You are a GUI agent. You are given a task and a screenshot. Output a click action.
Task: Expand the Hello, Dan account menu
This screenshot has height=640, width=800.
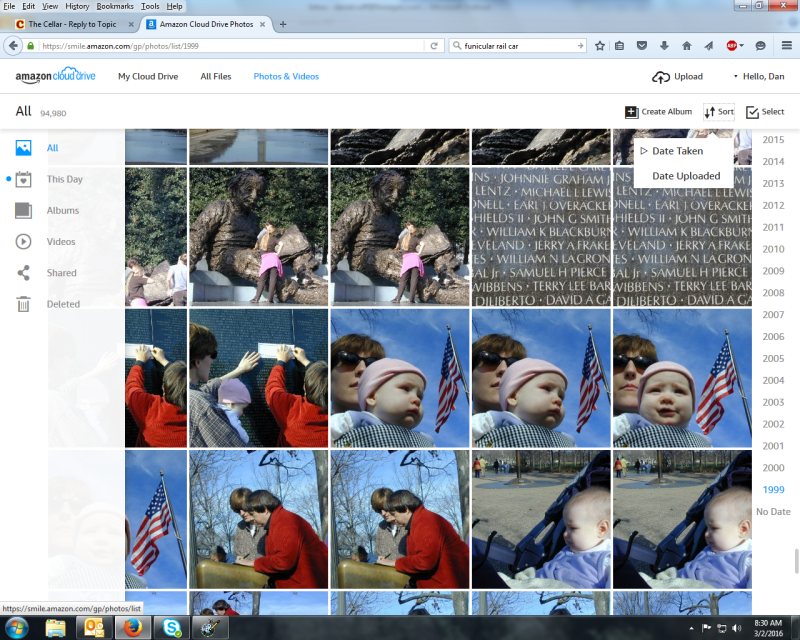point(760,77)
